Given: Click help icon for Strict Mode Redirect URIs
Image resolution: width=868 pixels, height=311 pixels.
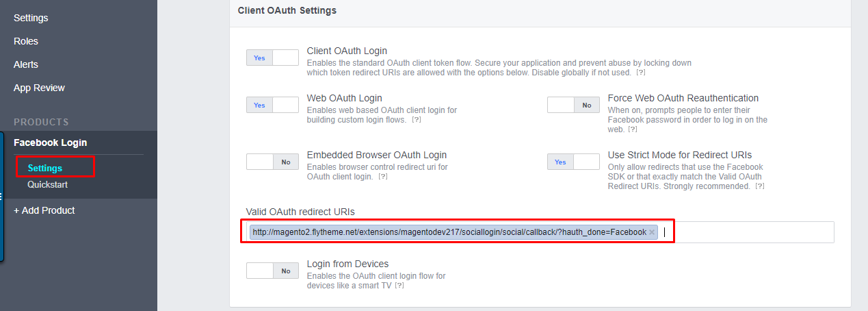Looking at the screenshot, I should pyautogui.click(x=759, y=186).
